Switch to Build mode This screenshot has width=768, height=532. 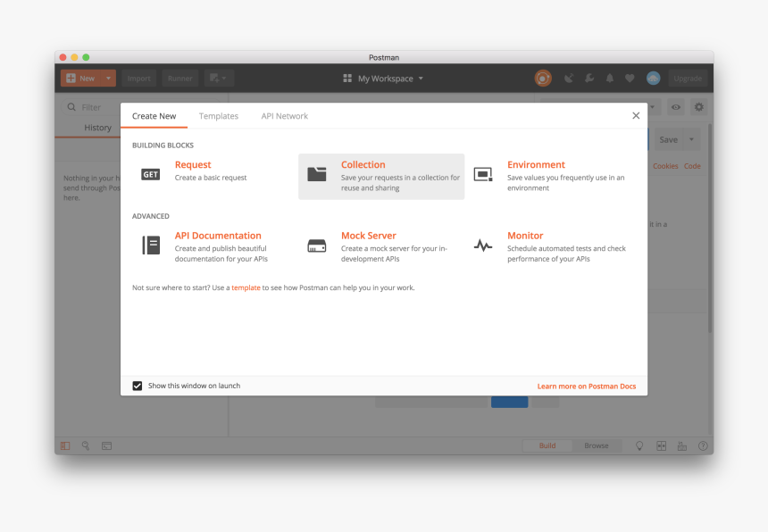click(547, 445)
